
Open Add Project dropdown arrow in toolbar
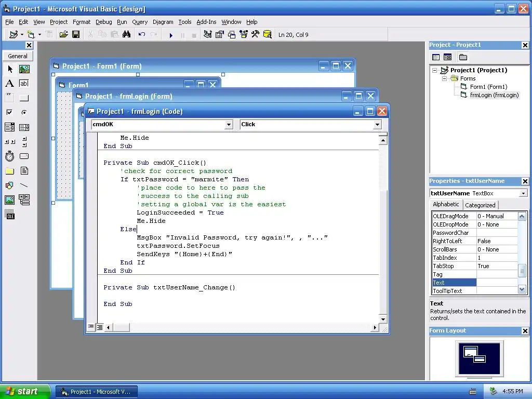click(22, 35)
